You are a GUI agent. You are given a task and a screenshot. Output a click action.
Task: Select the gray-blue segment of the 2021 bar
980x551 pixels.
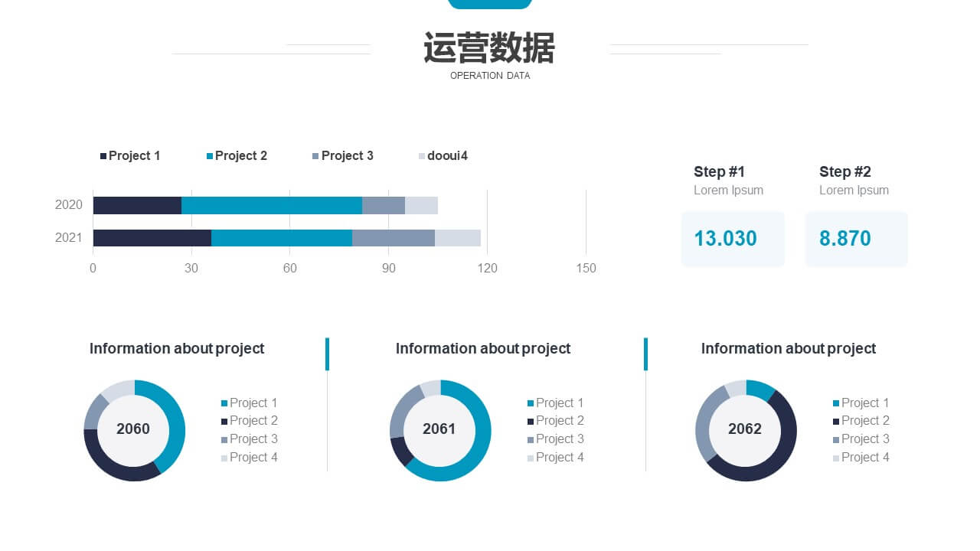[394, 238]
